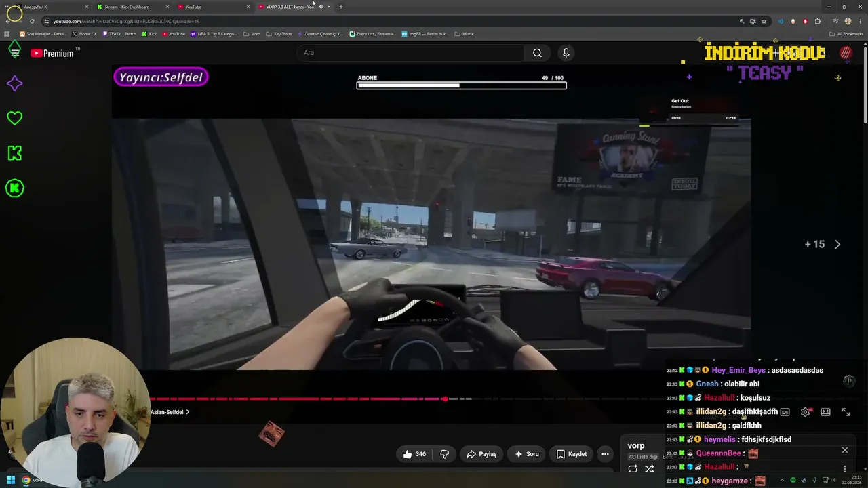Expand the Müzik bookmarks folder
This screenshot has width=868, height=488.
(464, 34)
